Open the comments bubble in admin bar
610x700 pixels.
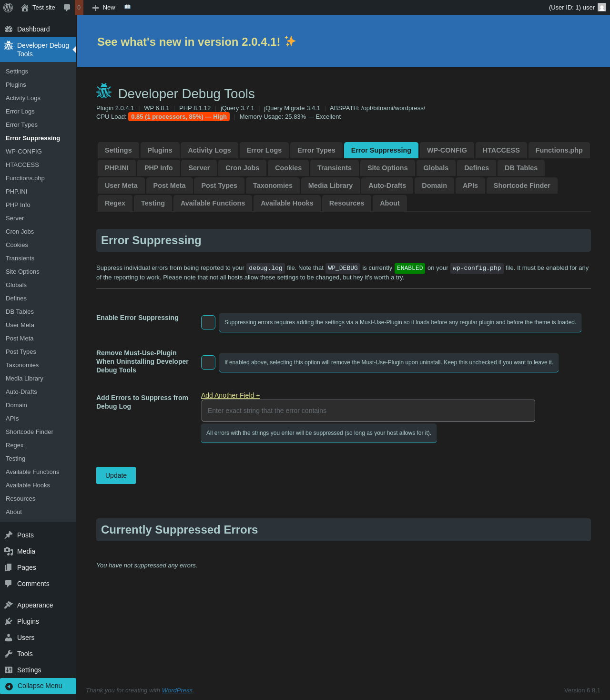(67, 8)
